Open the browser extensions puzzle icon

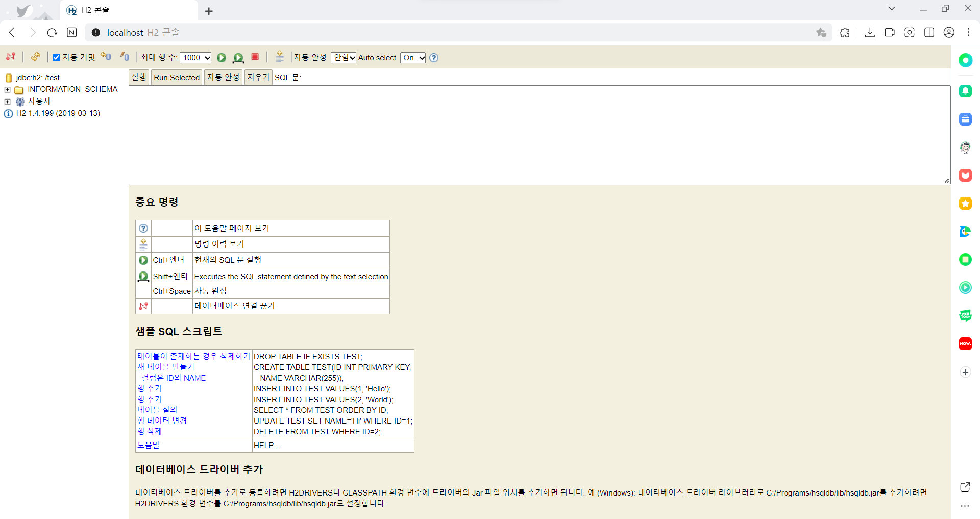click(845, 32)
